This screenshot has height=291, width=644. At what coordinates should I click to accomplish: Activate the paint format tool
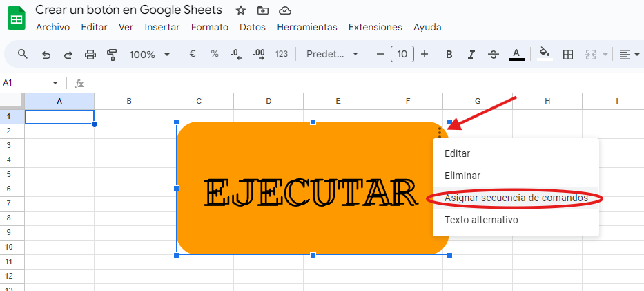[x=112, y=54]
